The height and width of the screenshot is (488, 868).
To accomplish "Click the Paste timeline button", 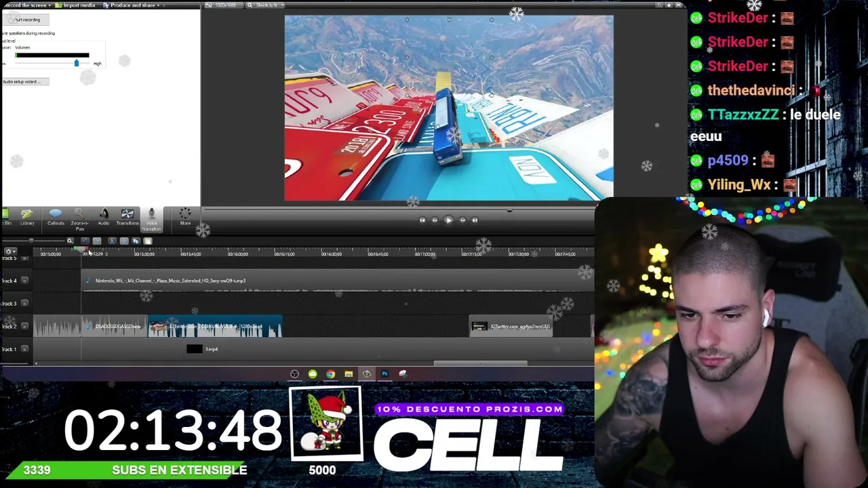I will (x=148, y=241).
